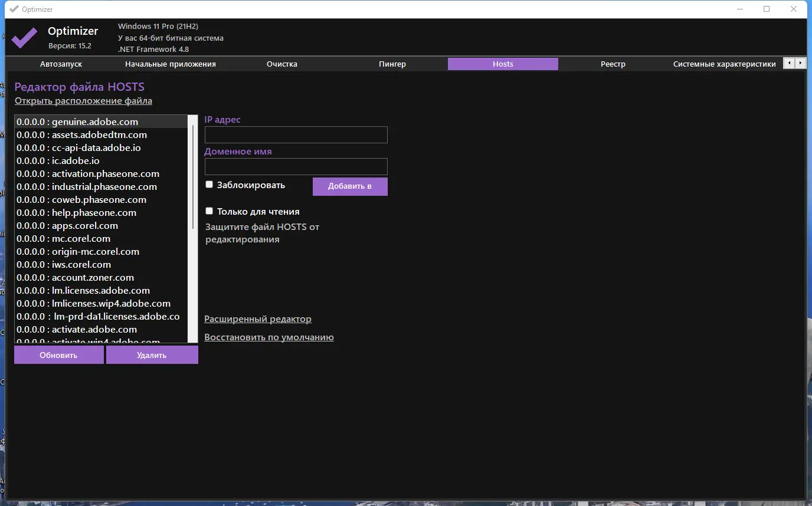Screen dimensions: 812x506
Task: Focus the IP адрес input field
Action: (x=296, y=134)
